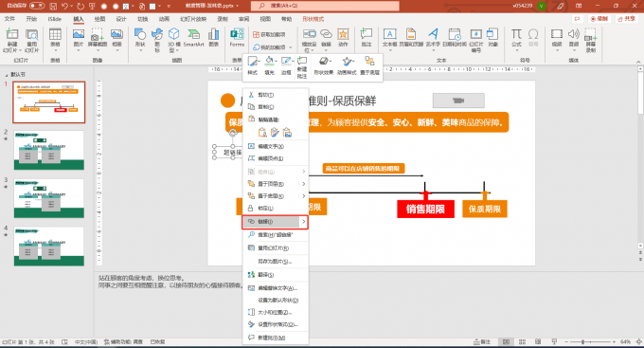Open the Design (设计) ribbon tab

tap(121, 19)
